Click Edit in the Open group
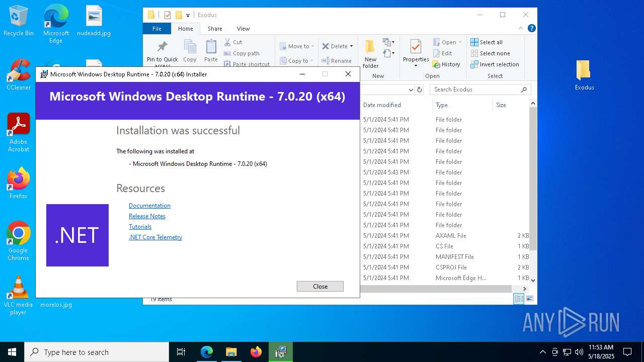644x362 pixels. [x=442, y=53]
